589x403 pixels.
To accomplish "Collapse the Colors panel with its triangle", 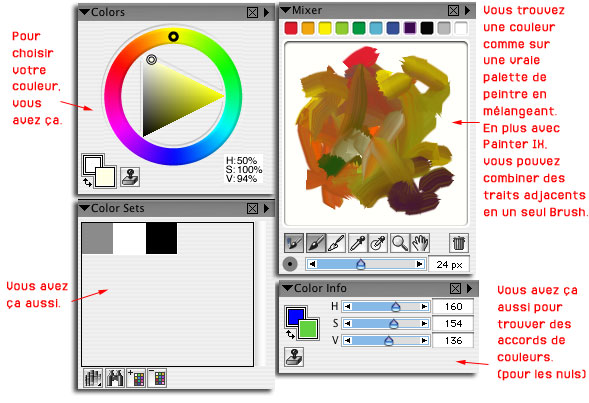I will (x=85, y=12).
